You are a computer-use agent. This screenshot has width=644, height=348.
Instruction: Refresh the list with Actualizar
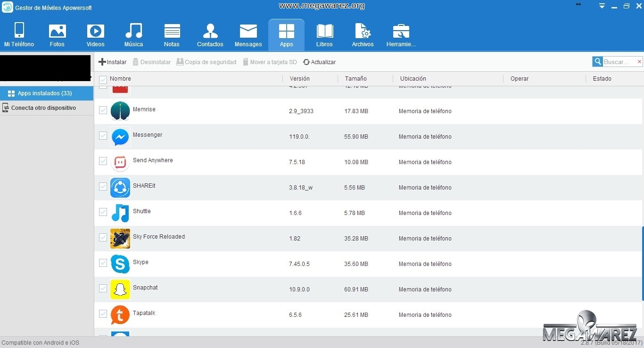[320, 62]
